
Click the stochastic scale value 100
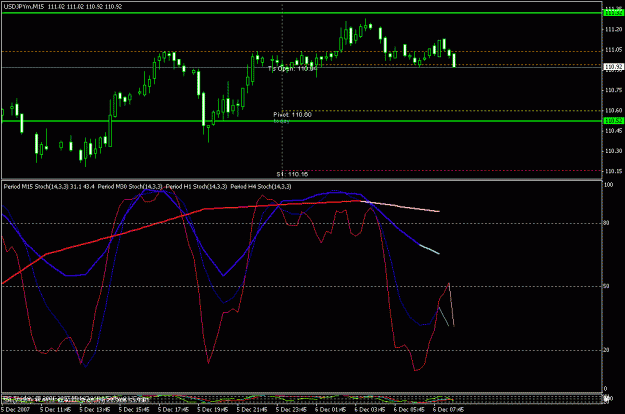[x=608, y=185]
